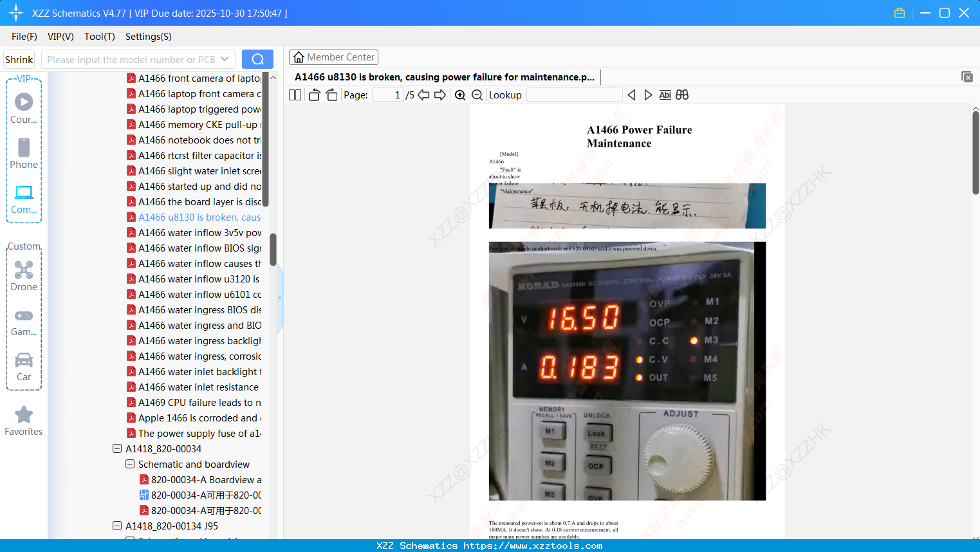Open the File(F) menu
The image size is (980, 552).
[24, 37]
